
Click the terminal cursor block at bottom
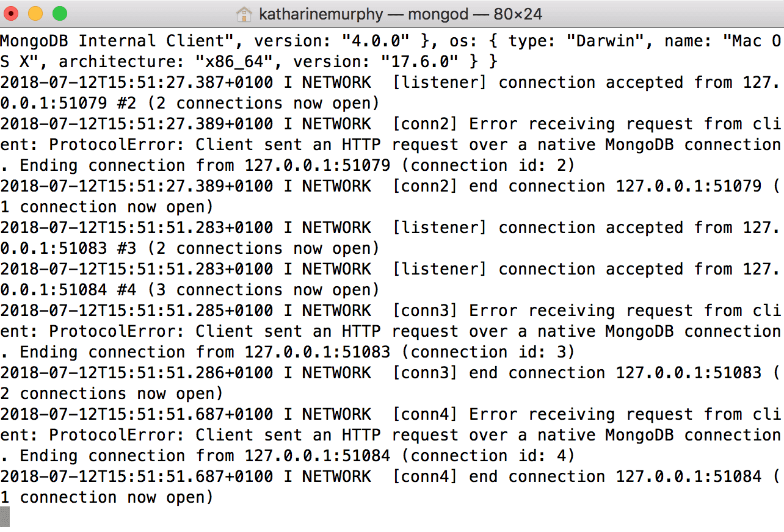(x=5, y=517)
